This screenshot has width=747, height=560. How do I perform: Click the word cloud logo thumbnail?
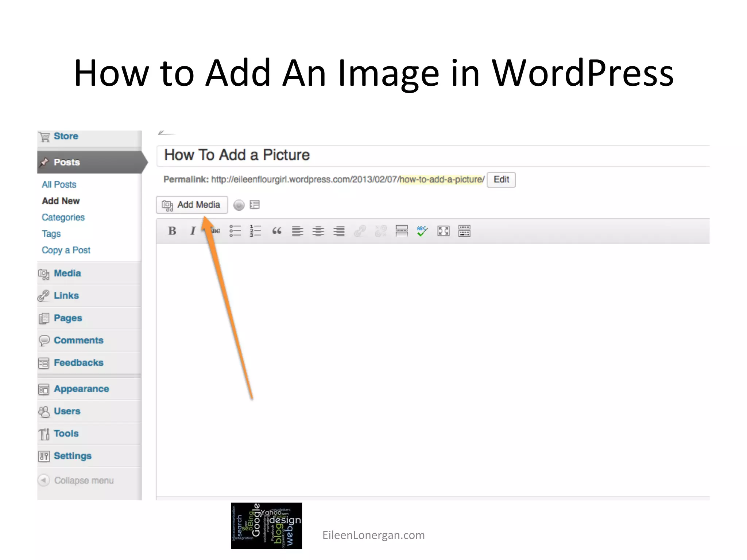pyautogui.click(x=266, y=526)
